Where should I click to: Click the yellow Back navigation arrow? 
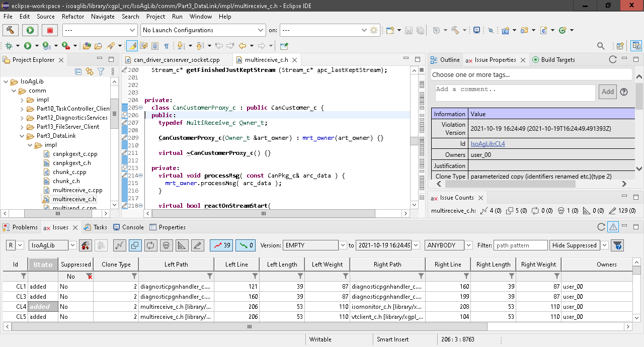click(x=243, y=46)
